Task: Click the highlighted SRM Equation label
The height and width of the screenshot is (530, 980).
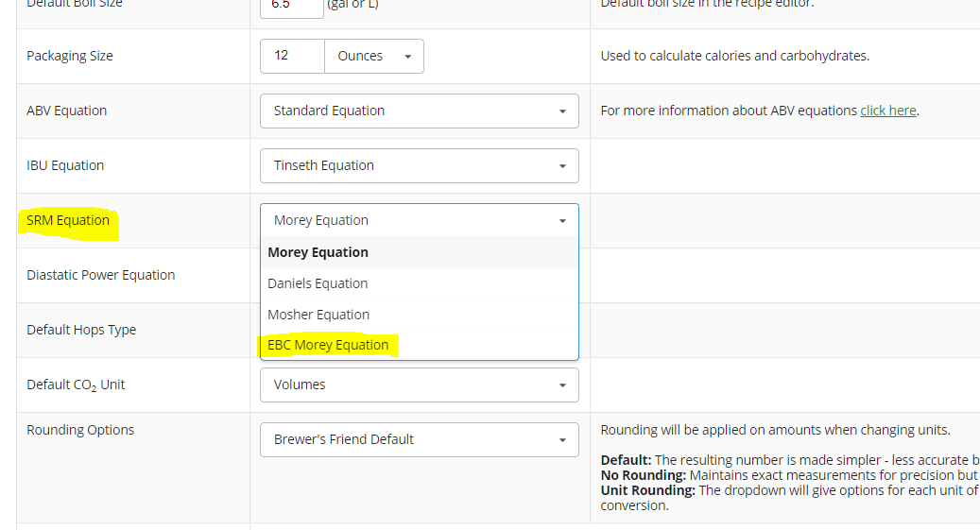Action: coord(68,220)
